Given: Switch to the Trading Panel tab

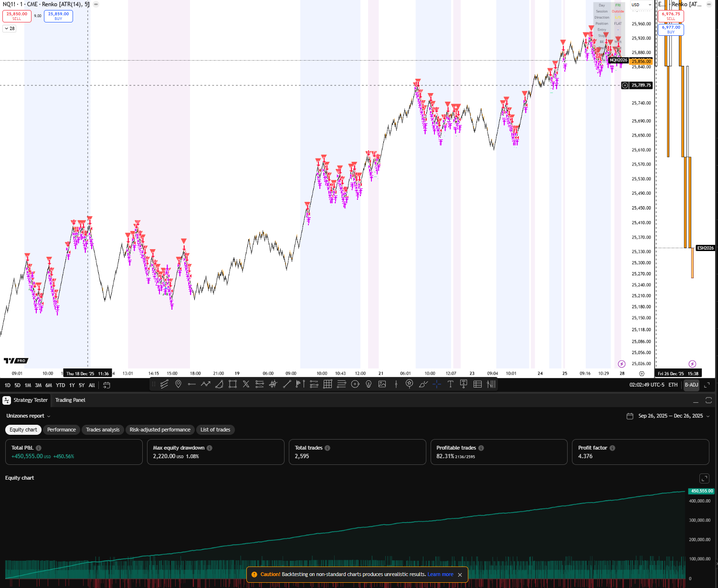Looking at the screenshot, I should click(x=70, y=400).
